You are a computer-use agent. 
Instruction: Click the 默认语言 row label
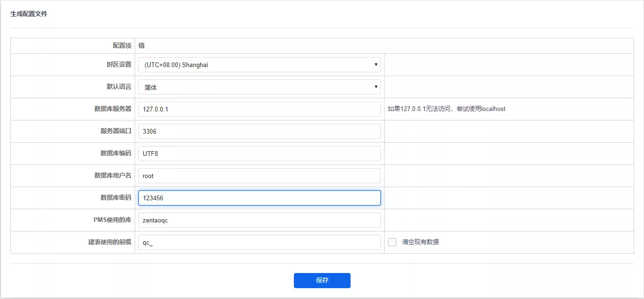[119, 87]
